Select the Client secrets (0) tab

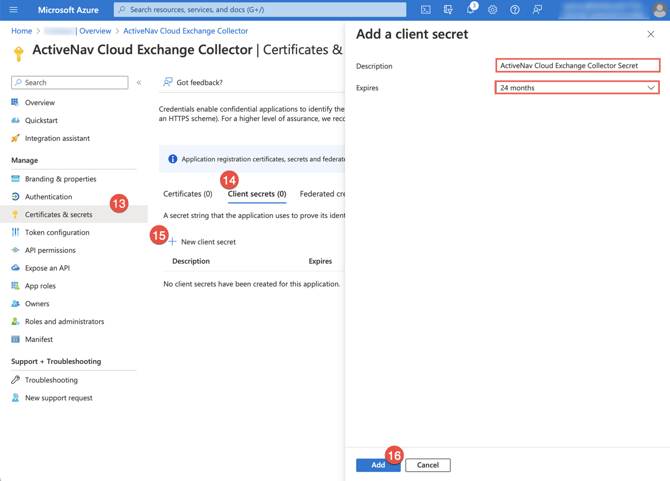point(257,194)
